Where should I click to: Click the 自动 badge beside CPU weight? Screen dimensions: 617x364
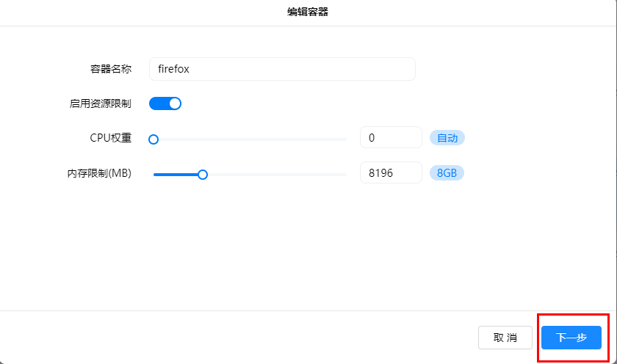[447, 138]
